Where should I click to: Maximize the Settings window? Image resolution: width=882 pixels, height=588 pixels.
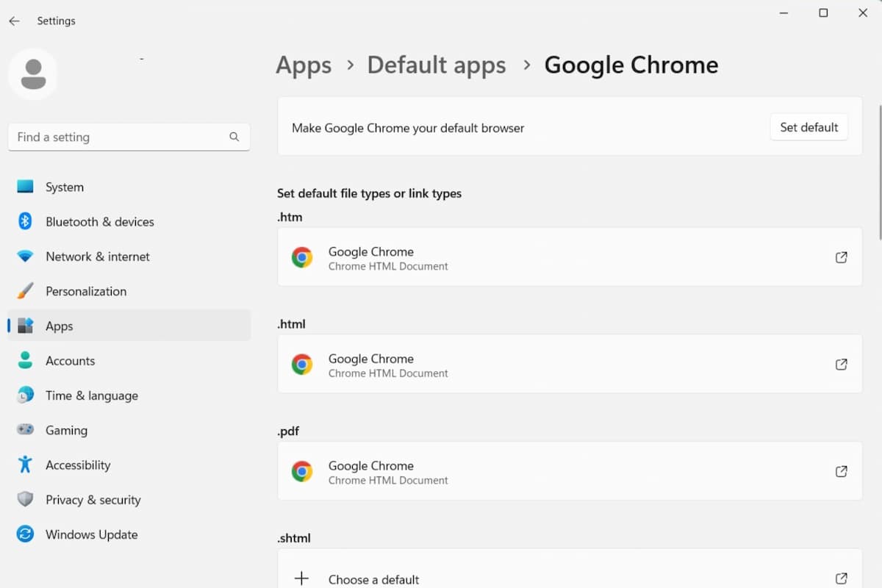pyautogui.click(x=823, y=13)
